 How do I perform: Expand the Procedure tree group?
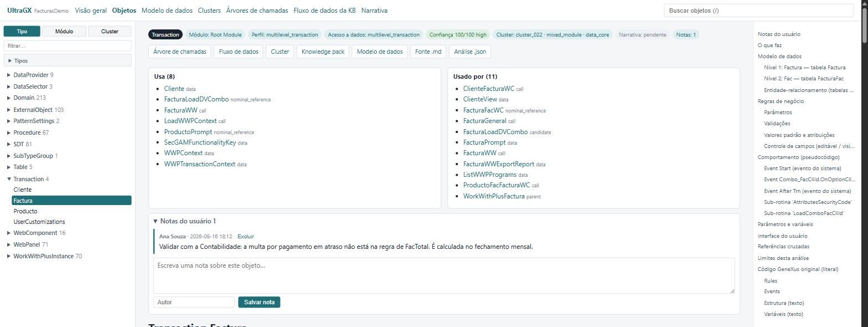(9, 133)
